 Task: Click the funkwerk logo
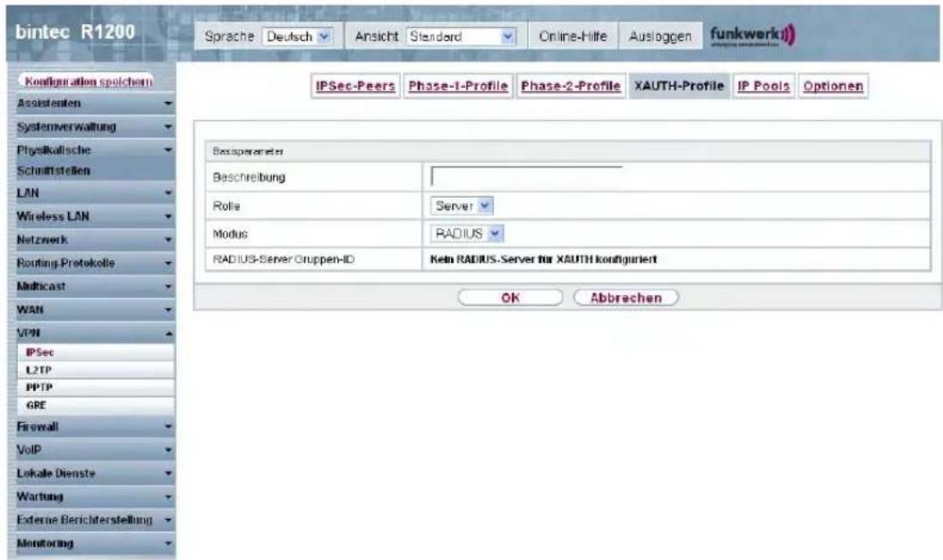[x=752, y=36]
